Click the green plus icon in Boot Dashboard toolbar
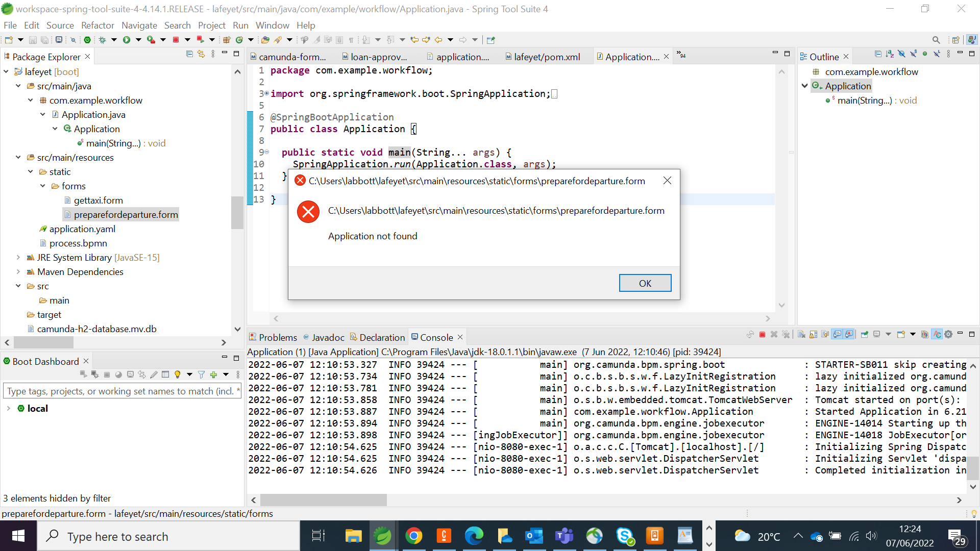 pyautogui.click(x=213, y=374)
